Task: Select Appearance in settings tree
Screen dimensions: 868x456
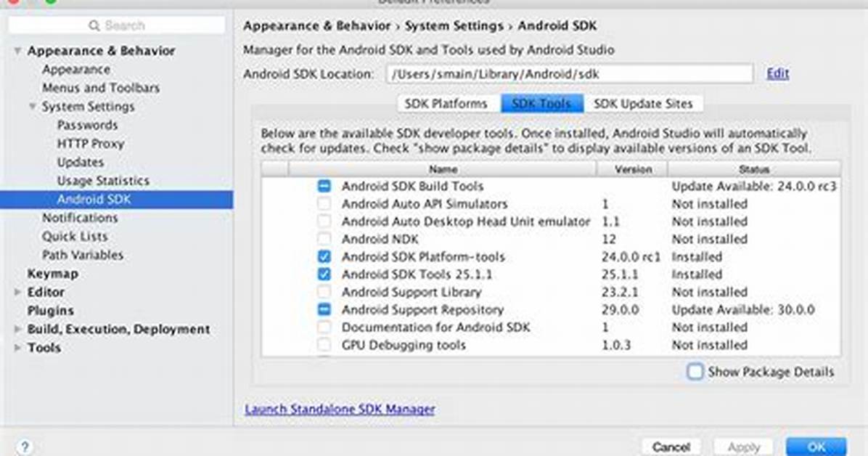Action: 76,70
